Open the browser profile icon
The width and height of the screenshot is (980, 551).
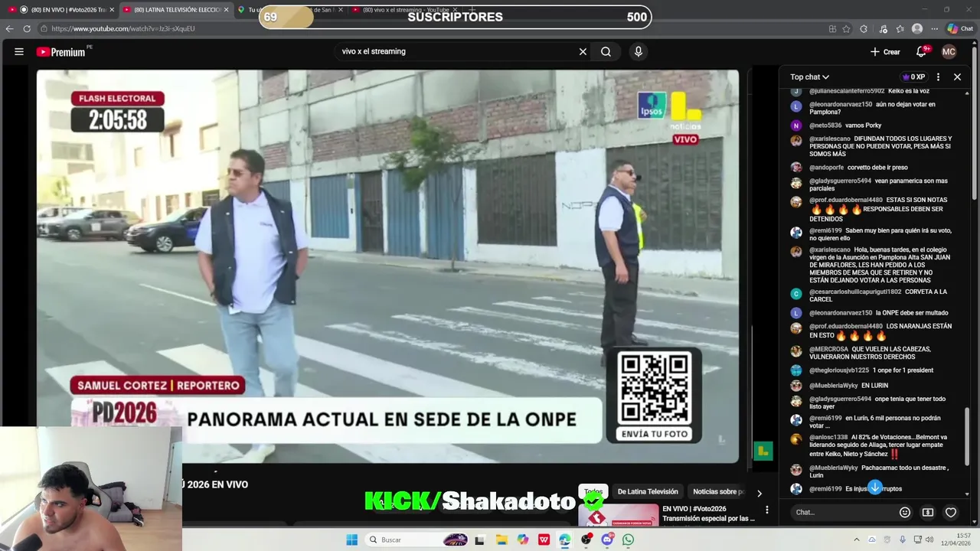[917, 28]
